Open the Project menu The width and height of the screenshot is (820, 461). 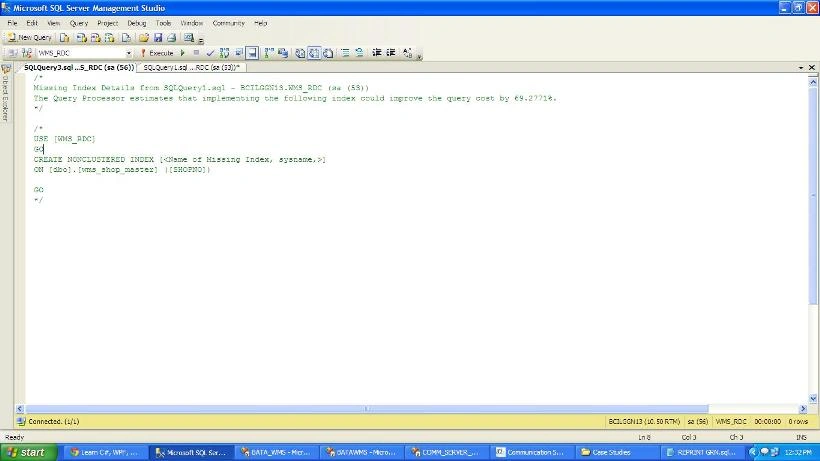point(107,23)
